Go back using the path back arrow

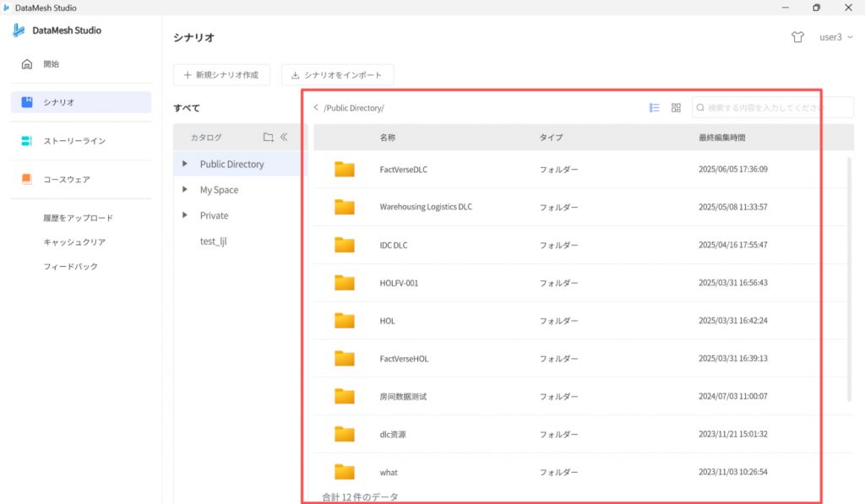pyautogui.click(x=316, y=108)
